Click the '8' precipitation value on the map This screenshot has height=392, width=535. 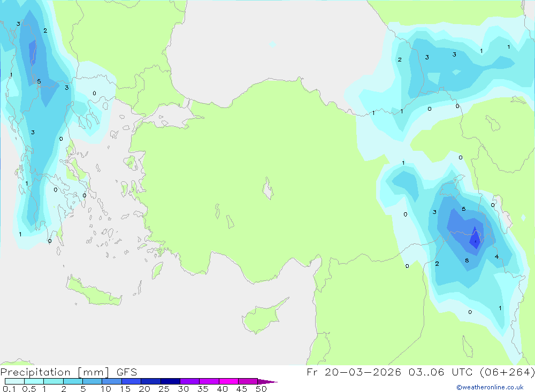point(467,260)
